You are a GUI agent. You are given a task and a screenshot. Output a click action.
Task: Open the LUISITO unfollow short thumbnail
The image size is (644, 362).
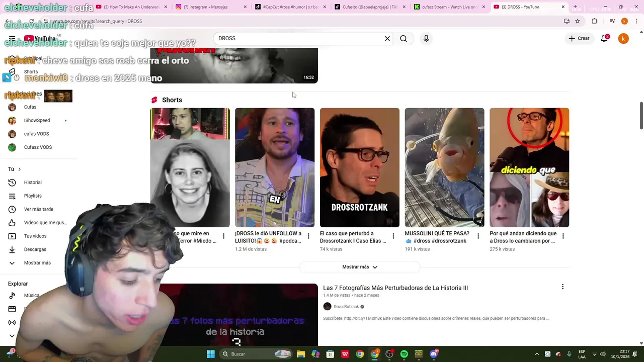(x=275, y=167)
